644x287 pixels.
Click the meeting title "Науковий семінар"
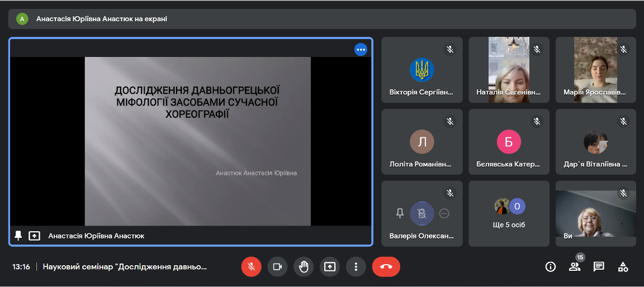(x=125, y=267)
